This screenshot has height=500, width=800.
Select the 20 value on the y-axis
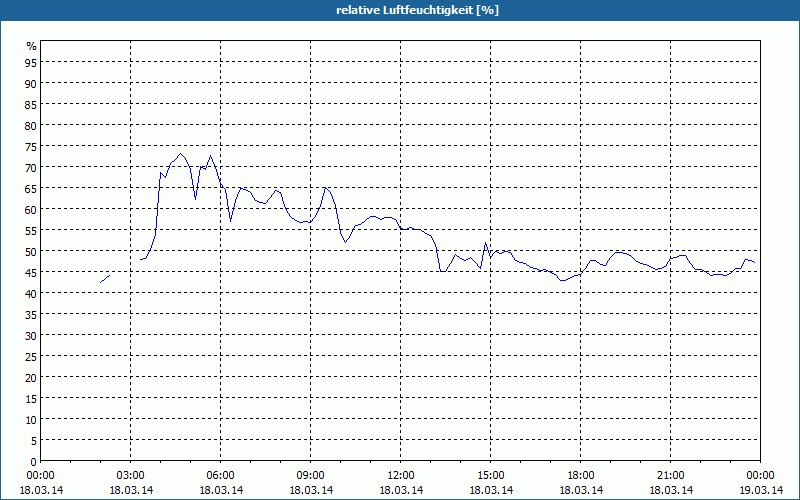click(x=31, y=378)
